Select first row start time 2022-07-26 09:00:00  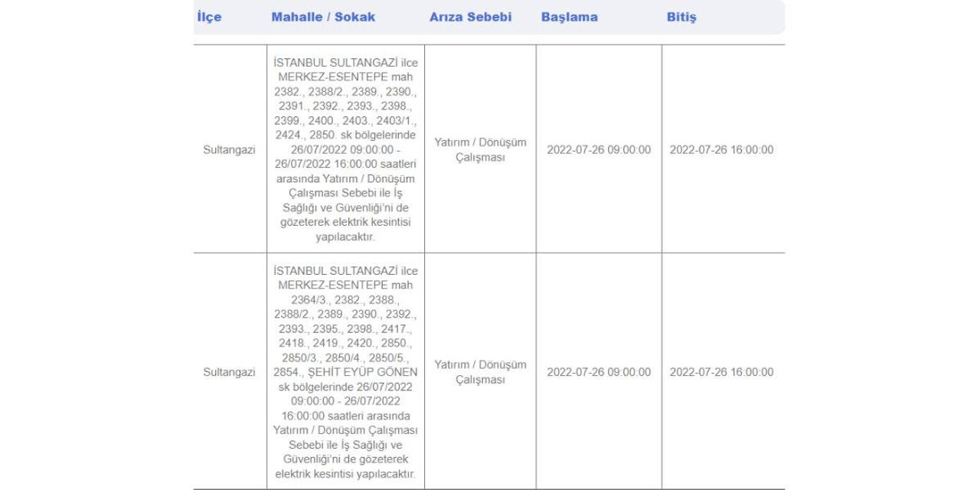coord(599,149)
